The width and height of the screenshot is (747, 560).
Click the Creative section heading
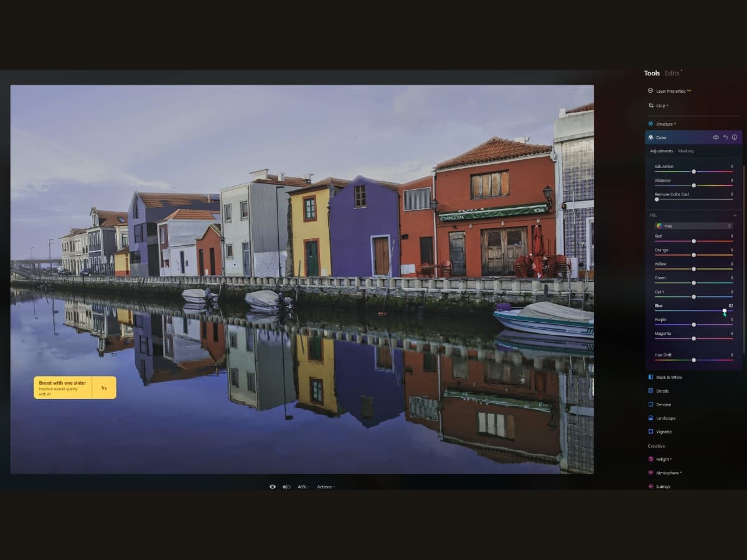(x=656, y=446)
